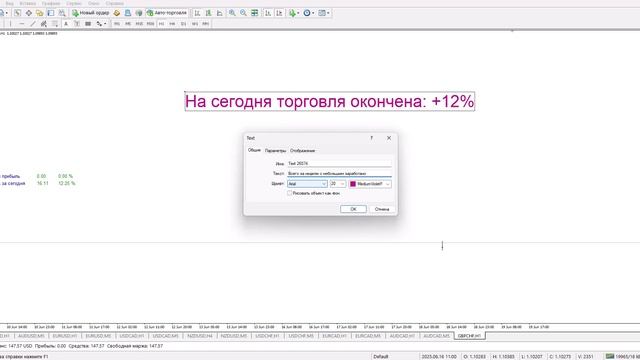Switch to the EURUSD,H1 chart tab
640x360 pixels.
[65, 336]
